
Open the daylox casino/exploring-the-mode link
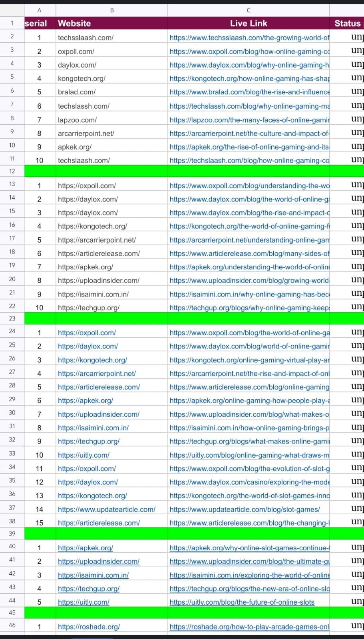249,482
